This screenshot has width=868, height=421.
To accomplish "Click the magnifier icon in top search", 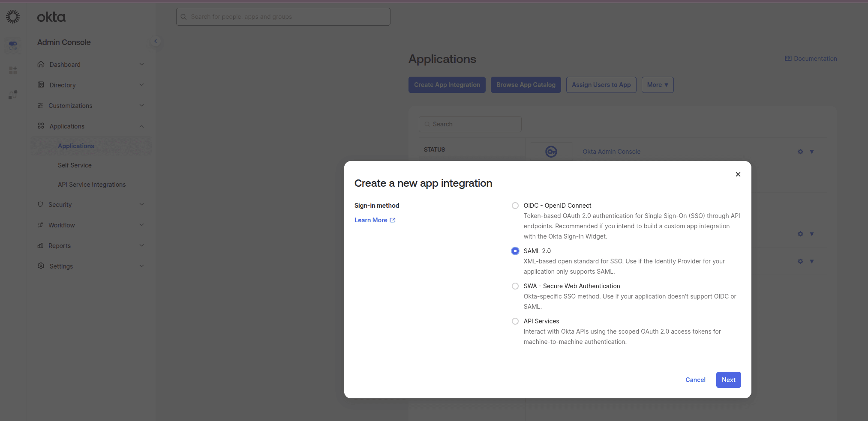I will click(x=183, y=17).
